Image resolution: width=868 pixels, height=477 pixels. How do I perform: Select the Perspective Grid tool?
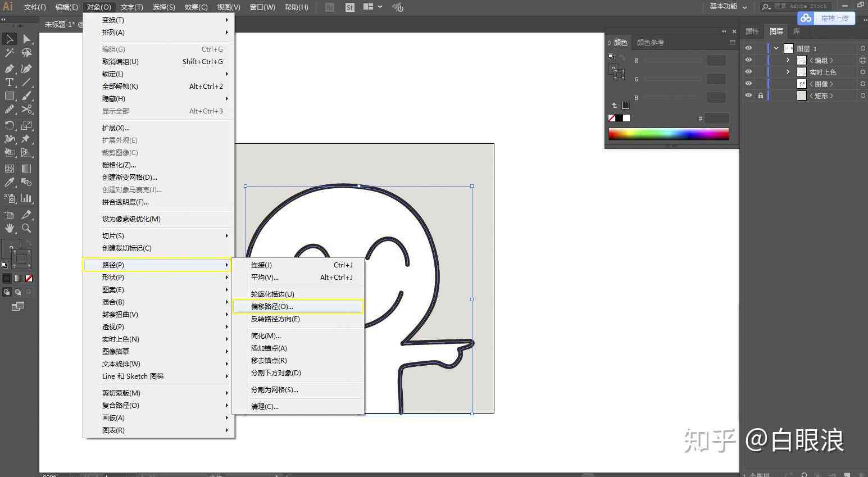26,152
